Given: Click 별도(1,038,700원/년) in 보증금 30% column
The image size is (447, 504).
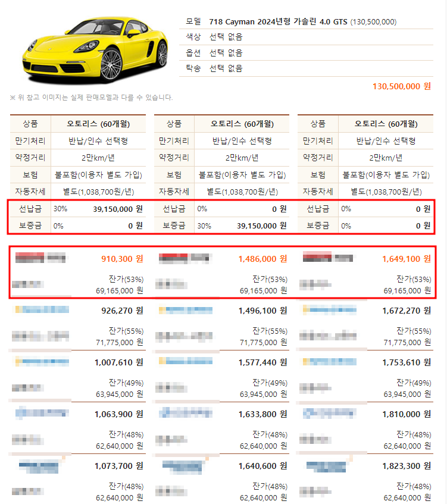Looking at the screenshot, I should coord(242,192).
